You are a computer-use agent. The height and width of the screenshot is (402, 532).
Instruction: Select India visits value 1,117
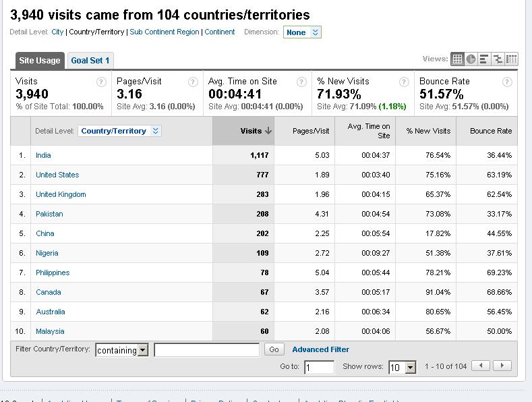tap(259, 156)
